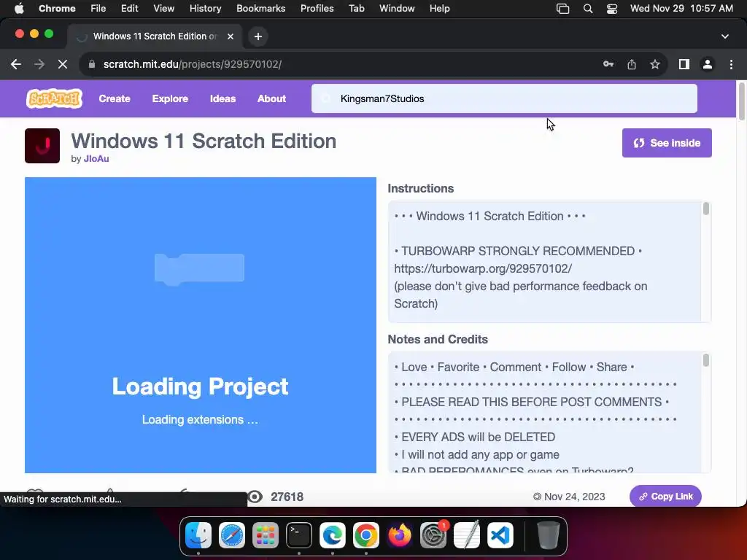Screen dimensions: 747x560
Task: Open the Help menu
Action: pyautogui.click(x=439, y=9)
